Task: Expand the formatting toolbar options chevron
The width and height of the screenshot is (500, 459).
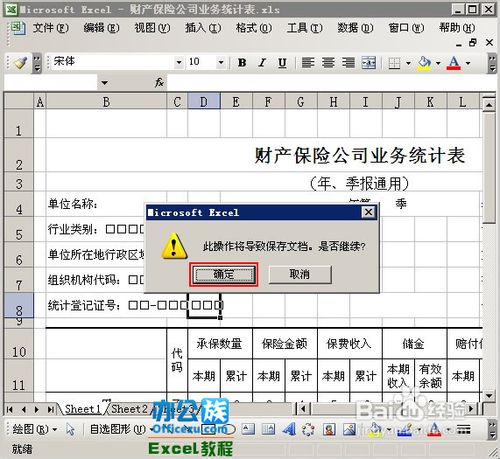Action: [x=492, y=63]
